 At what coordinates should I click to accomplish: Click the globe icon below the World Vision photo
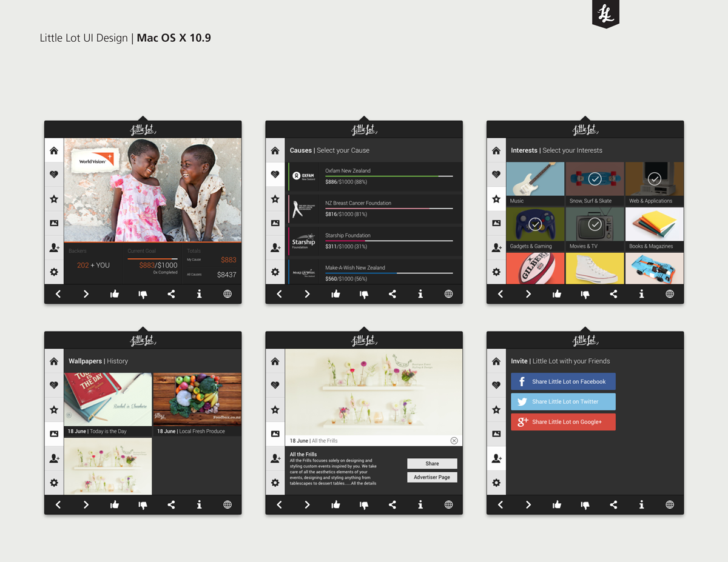(x=227, y=294)
